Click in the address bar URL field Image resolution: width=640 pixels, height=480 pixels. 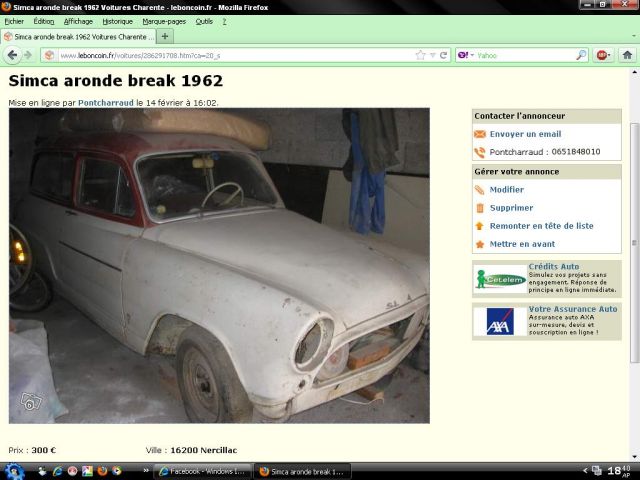[235, 55]
